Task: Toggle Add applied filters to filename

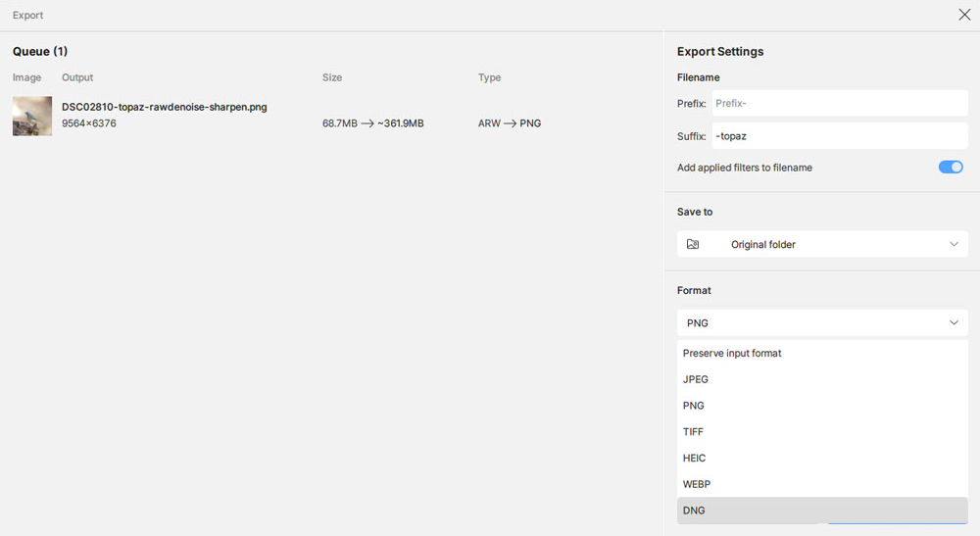Action: 951,168
